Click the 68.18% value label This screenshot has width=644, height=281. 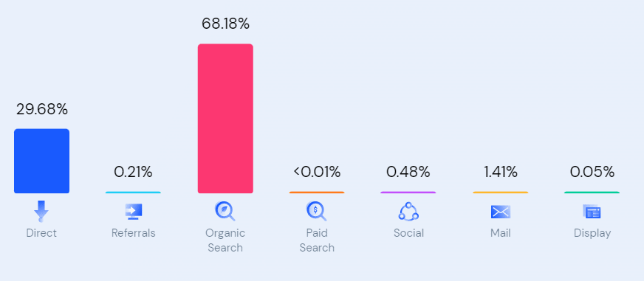click(225, 24)
